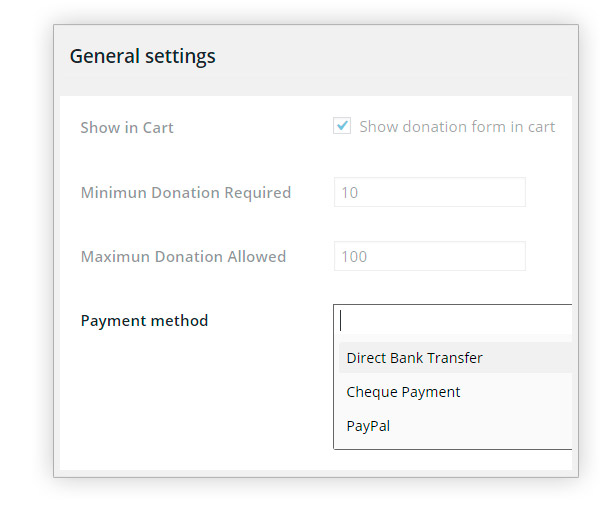The width and height of the screenshot is (600, 513).
Task: Click the value 100 in maximum field
Action: 354,256
